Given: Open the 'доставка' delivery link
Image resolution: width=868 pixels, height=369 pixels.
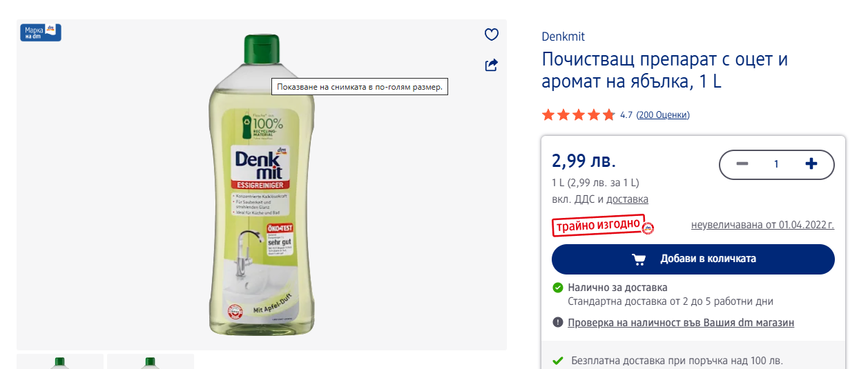Looking at the screenshot, I should [x=627, y=199].
